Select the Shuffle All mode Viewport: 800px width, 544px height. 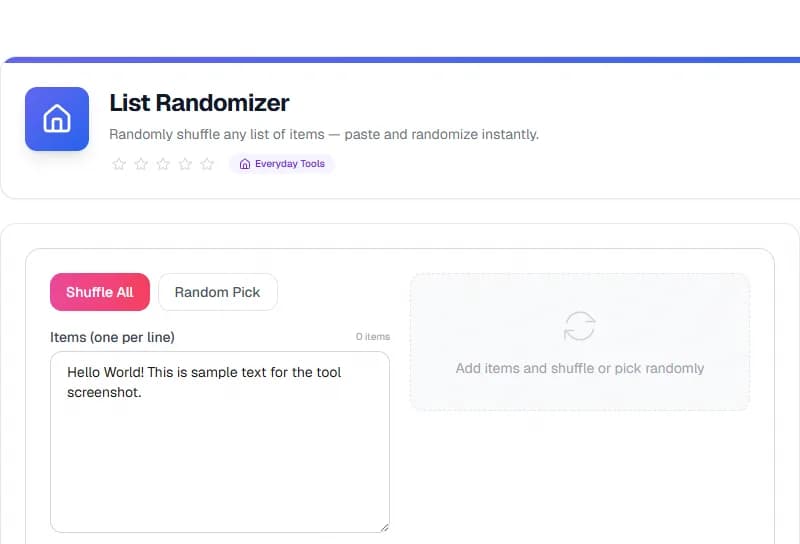point(100,292)
